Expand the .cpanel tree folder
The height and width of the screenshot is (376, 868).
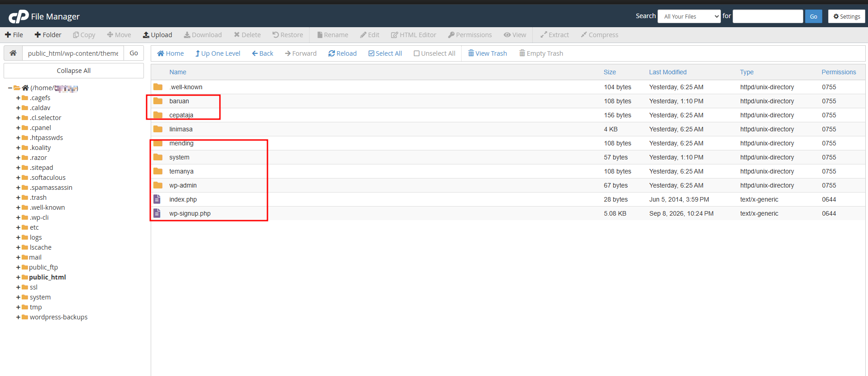[x=19, y=128]
